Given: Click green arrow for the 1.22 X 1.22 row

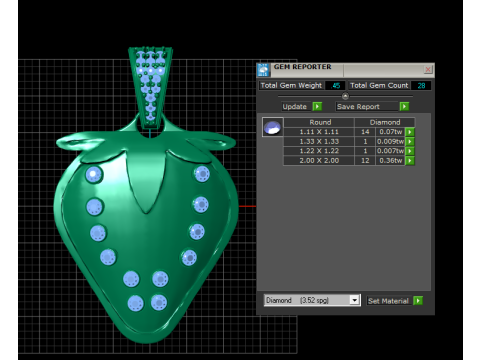Looking at the screenshot, I should tap(410, 151).
